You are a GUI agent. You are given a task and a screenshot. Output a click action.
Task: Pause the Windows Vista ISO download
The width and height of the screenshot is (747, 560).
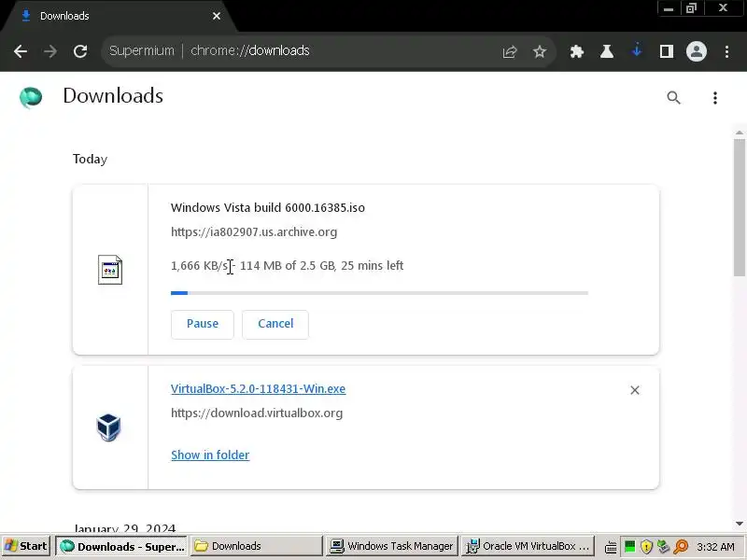tap(203, 324)
